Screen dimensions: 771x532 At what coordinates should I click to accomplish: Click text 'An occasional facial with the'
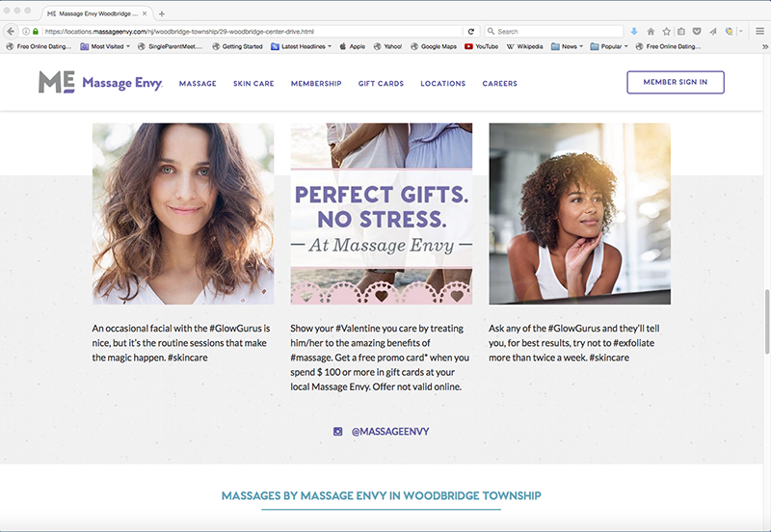149,329
